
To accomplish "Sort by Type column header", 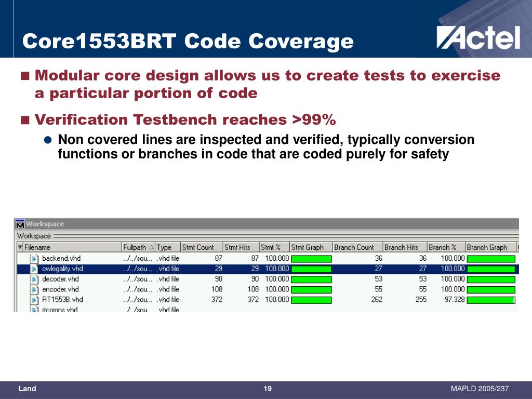I will tap(168, 247).
